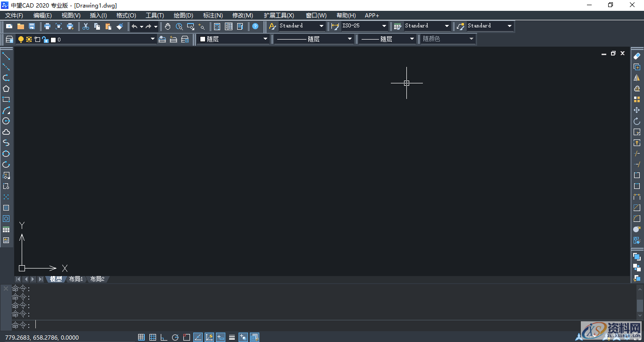Create a new drawing file

click(9, 26)
